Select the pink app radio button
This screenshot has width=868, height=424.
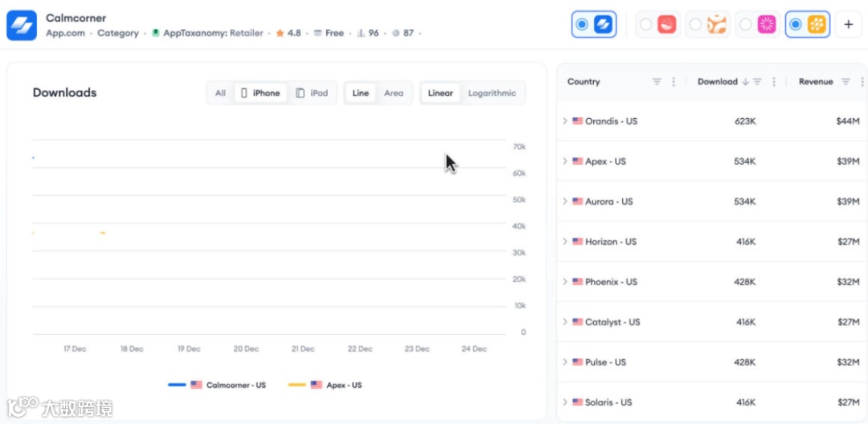(x=745, y=24)
